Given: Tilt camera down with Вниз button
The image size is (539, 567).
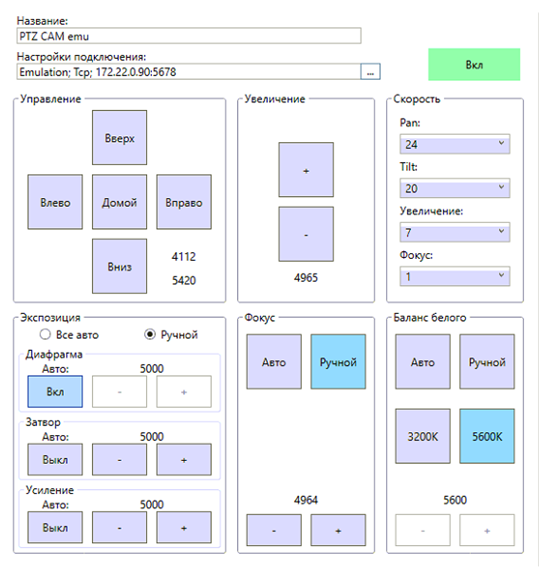Looking at the screenshot, I should (x=119, y=266).
